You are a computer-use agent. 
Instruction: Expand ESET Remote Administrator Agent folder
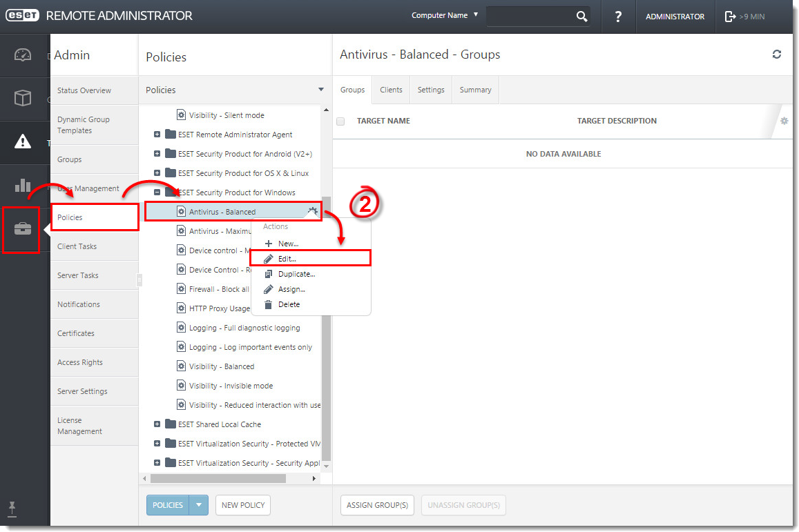(157, 135)
